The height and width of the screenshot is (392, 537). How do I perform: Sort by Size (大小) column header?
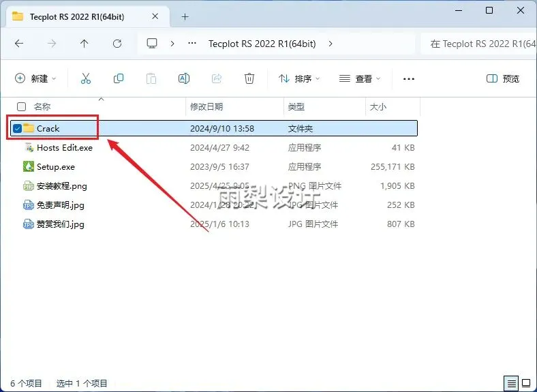pyautogui.click(x=378, y=106)
